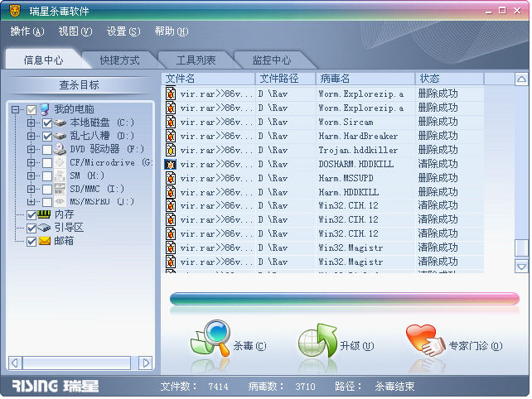Click the Rising lion logo in title bar
This screenshot has height=399, width=532.
coord(15,11)
